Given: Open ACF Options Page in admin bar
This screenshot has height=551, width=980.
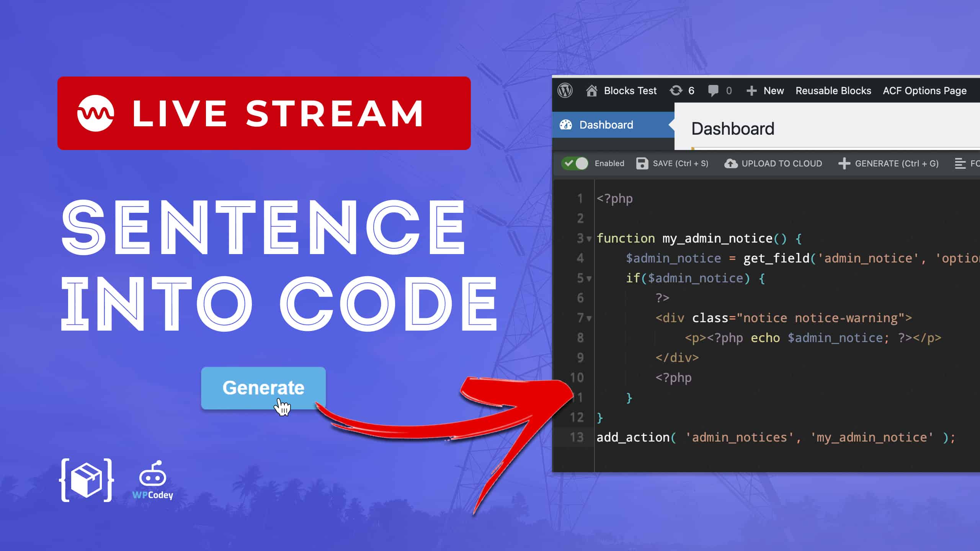Looking at the screenshot, I should 924,91.
